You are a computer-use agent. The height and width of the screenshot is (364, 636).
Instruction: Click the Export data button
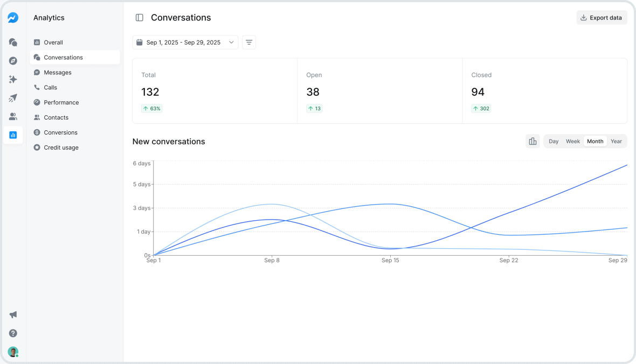602,17
